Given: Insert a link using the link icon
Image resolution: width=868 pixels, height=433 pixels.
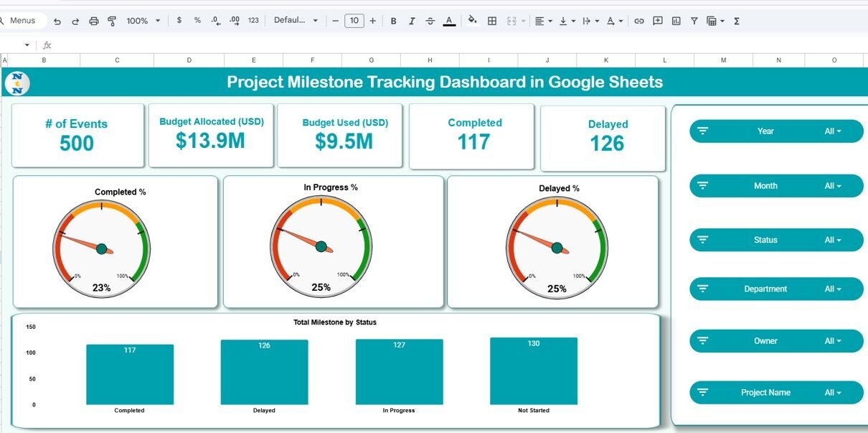Looking at the screenshot, I should [638, 21].
